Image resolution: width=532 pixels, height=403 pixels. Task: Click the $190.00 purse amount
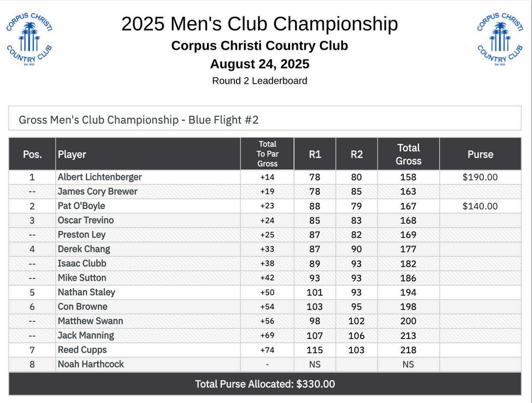480,177
